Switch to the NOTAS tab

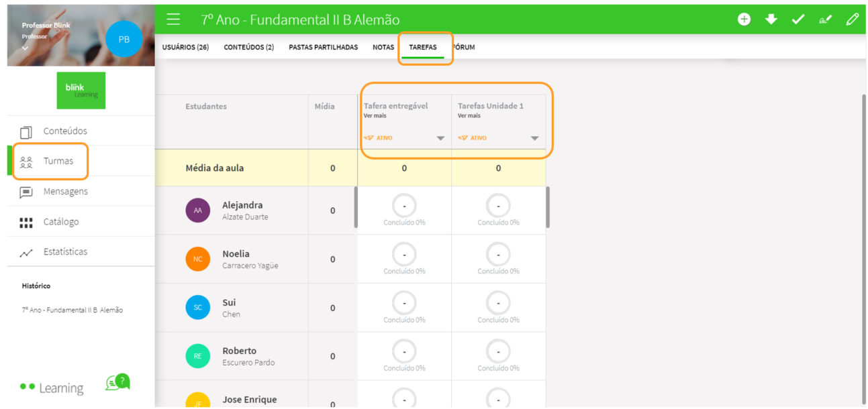click(x=383, y=48)
